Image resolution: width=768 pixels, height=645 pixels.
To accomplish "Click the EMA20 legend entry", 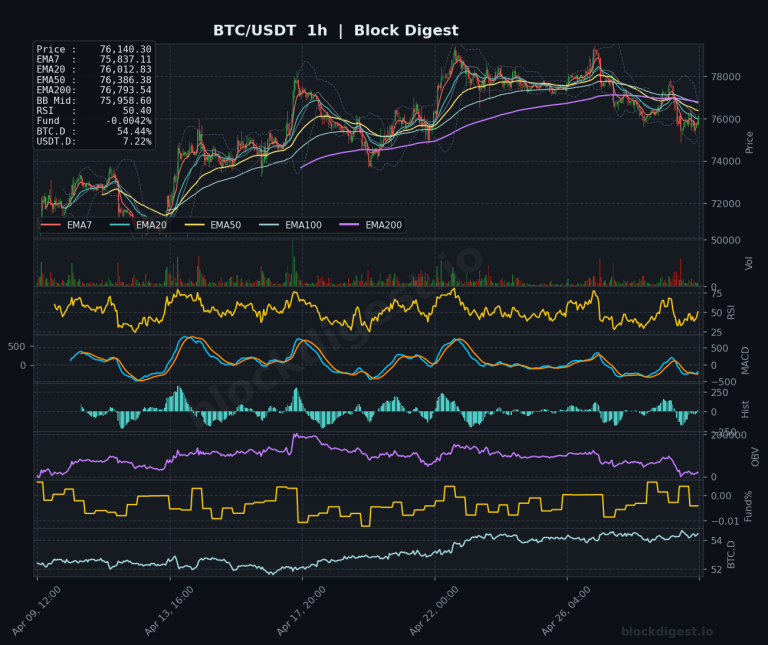I will tap(138, 225).
